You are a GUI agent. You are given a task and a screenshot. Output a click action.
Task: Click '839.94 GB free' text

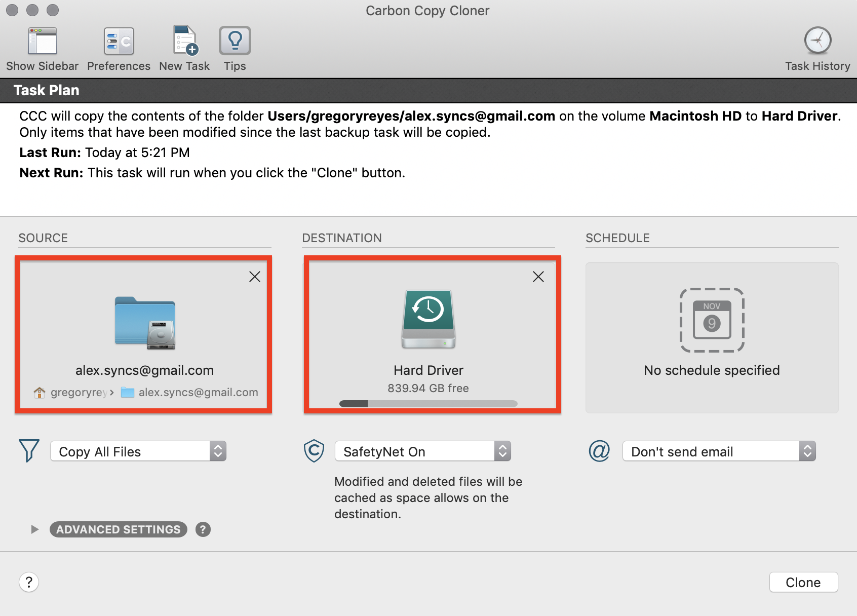[428, 388]
